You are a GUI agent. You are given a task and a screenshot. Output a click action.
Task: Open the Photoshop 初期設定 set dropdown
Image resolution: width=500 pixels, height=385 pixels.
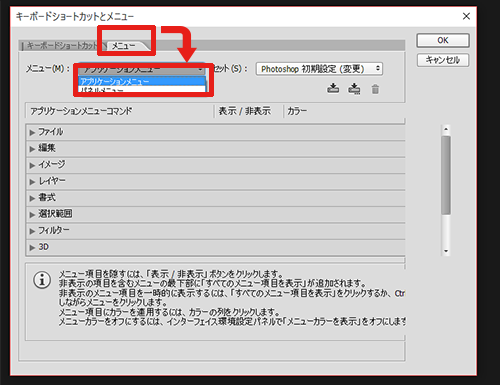point(319,69)
